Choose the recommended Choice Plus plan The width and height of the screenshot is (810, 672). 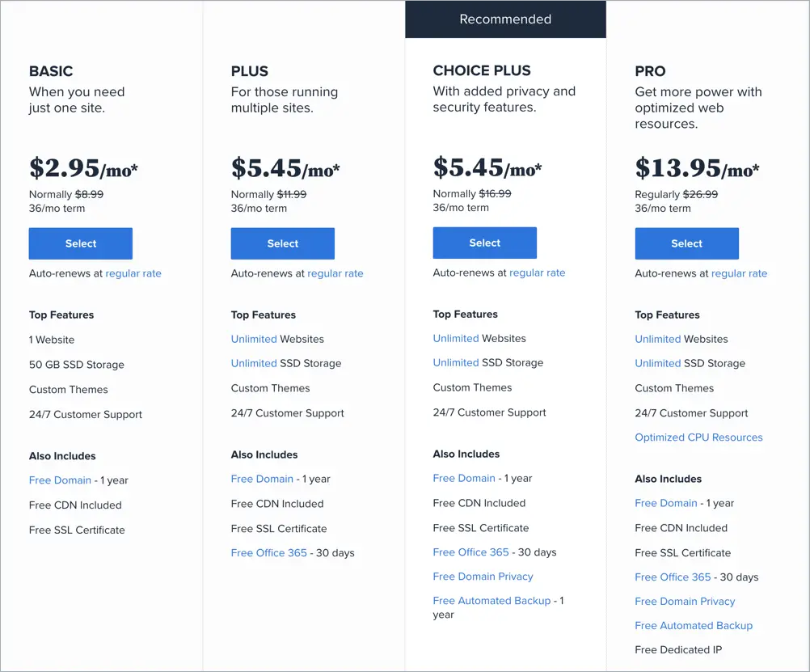click(x=484, y=243)
